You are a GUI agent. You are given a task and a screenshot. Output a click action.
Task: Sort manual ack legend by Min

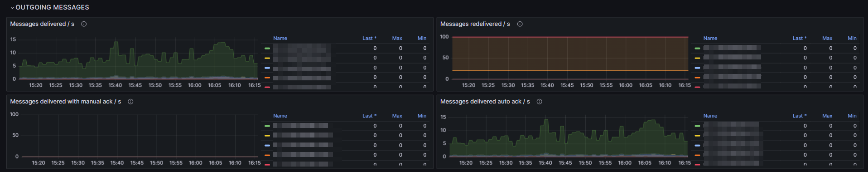pos(422,116)
